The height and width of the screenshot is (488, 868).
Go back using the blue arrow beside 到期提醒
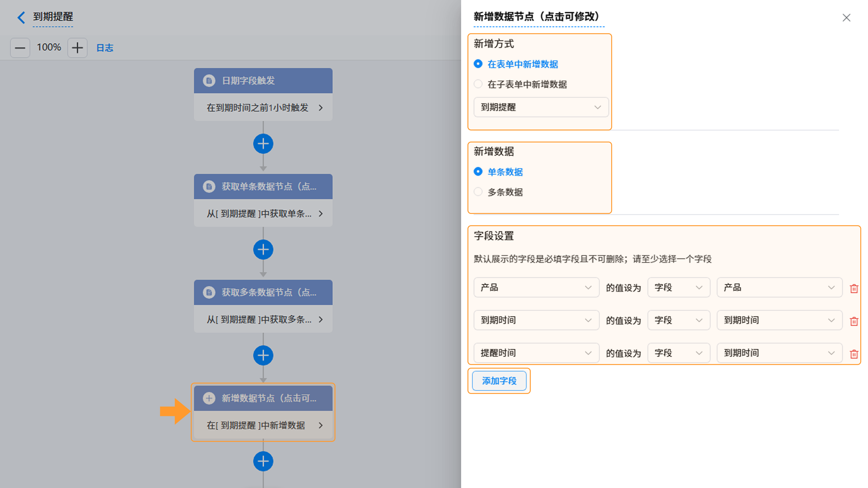coord(21,17)
